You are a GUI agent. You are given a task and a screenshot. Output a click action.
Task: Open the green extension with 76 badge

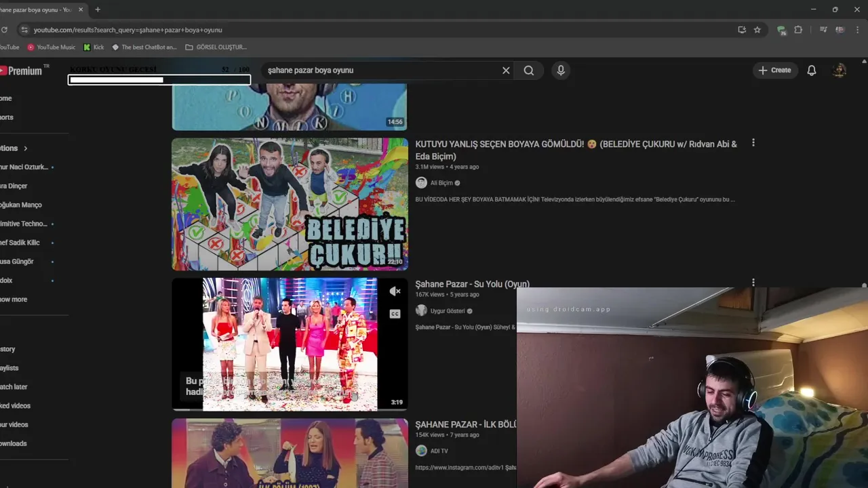tap(782, 30)
